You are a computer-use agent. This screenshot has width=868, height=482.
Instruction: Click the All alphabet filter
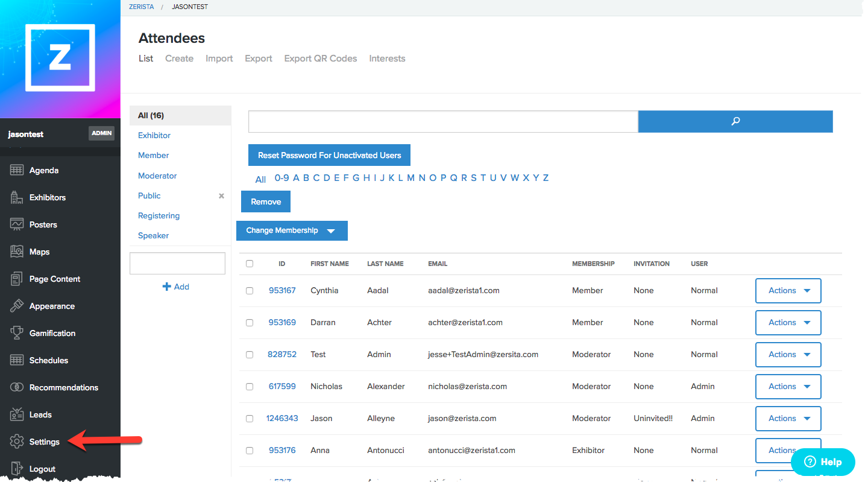260,179
